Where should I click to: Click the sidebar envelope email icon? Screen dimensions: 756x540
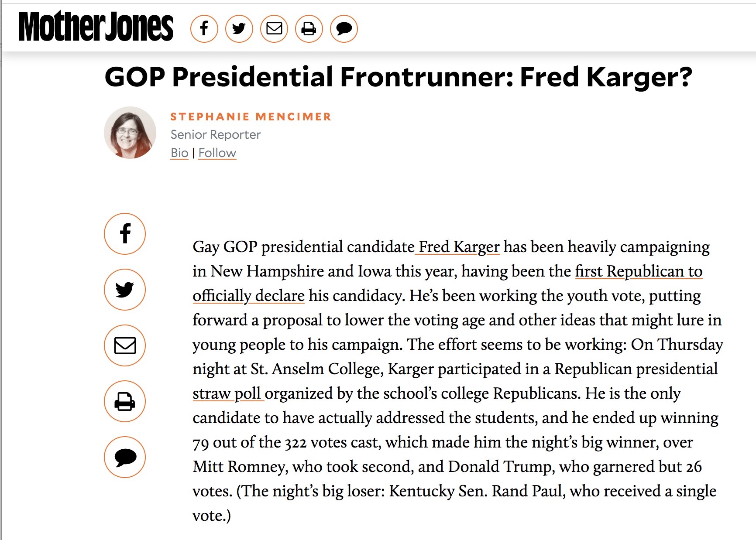125,345
